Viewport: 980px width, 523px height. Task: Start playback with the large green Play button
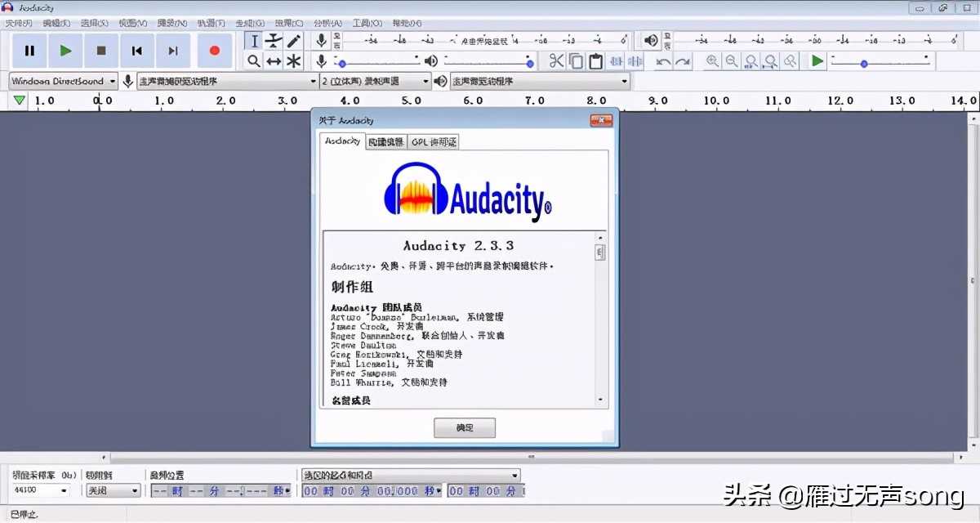(x=65, y=51)
